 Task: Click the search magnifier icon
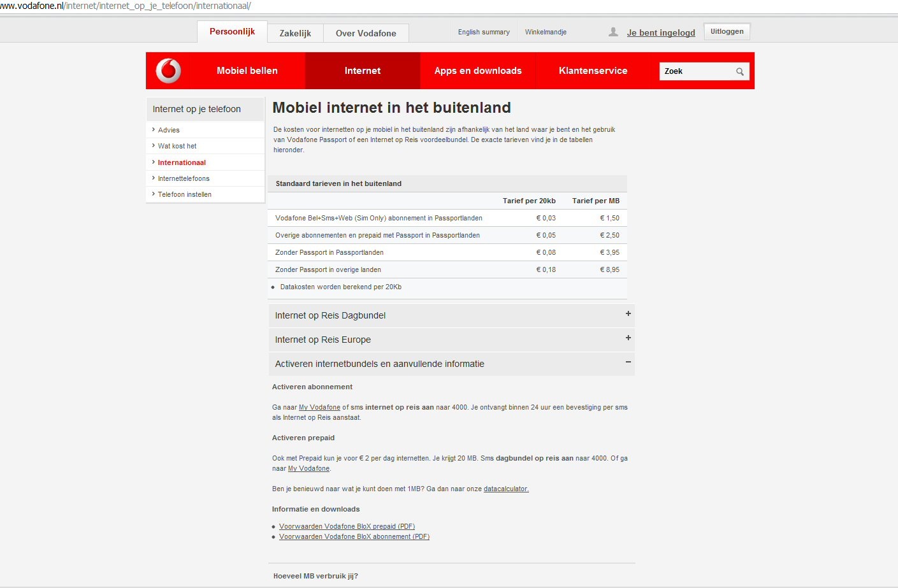click(740, 71)
